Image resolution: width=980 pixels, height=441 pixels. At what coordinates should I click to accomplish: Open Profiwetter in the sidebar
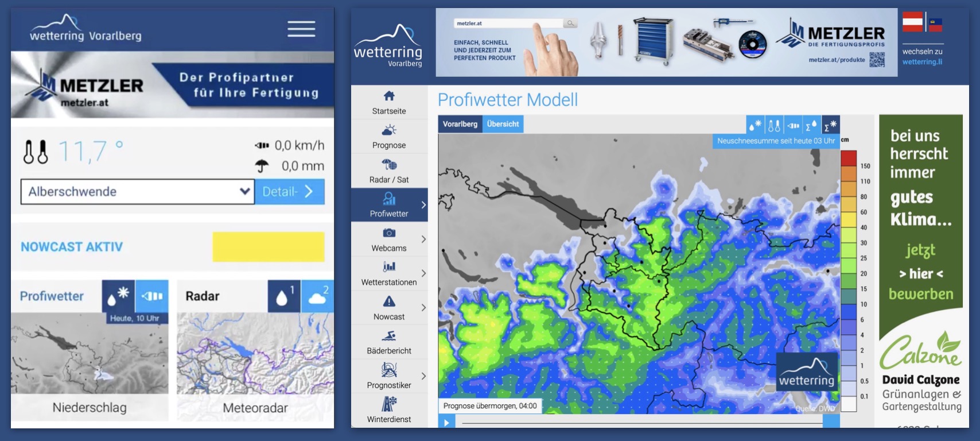click(389, 205)
